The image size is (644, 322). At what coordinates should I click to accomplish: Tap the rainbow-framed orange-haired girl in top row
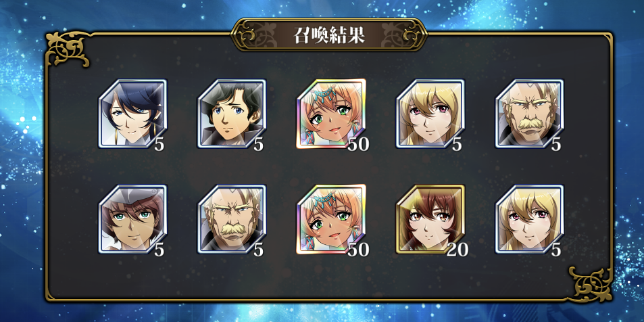pyautogui.click(x=331, y=114)
